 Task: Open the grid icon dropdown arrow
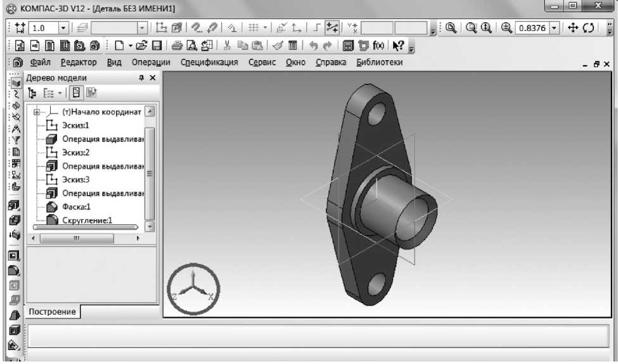pos(265,28)
